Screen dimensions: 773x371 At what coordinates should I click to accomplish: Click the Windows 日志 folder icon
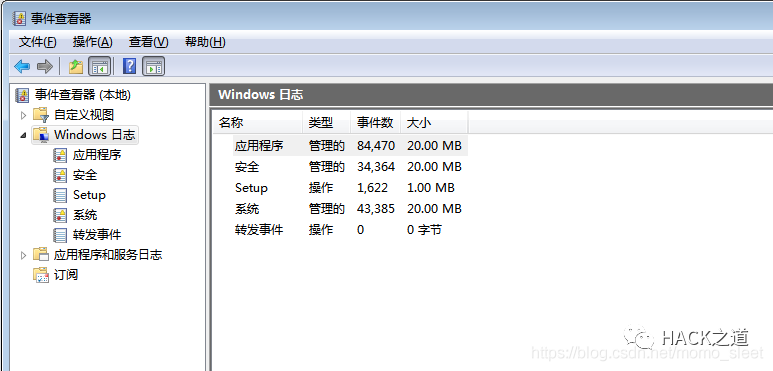coord(41,135)
